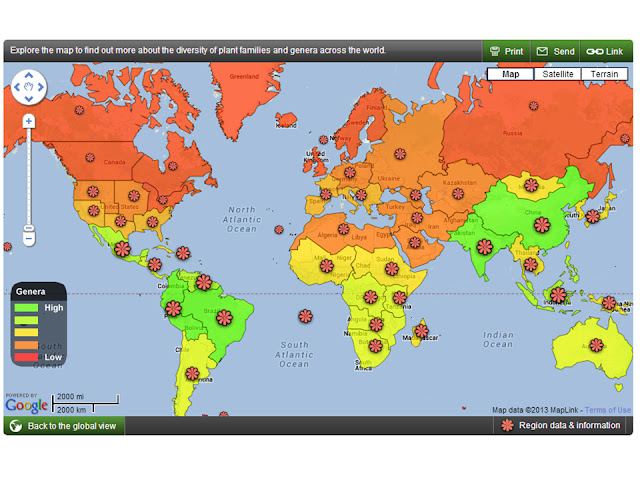The width and height of the screenshot is (640, 480).
Task: Switch to Map view tab
Action: (x=510, y=74)
